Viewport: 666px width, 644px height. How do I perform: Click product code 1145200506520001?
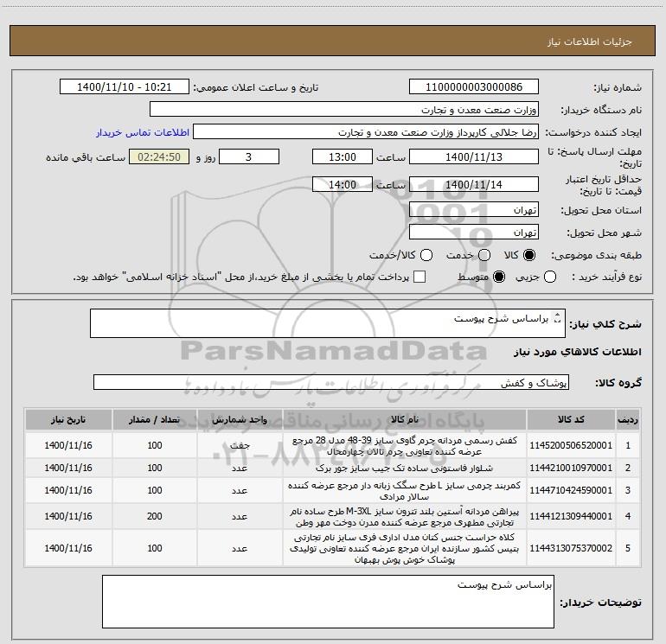[571, 445]
